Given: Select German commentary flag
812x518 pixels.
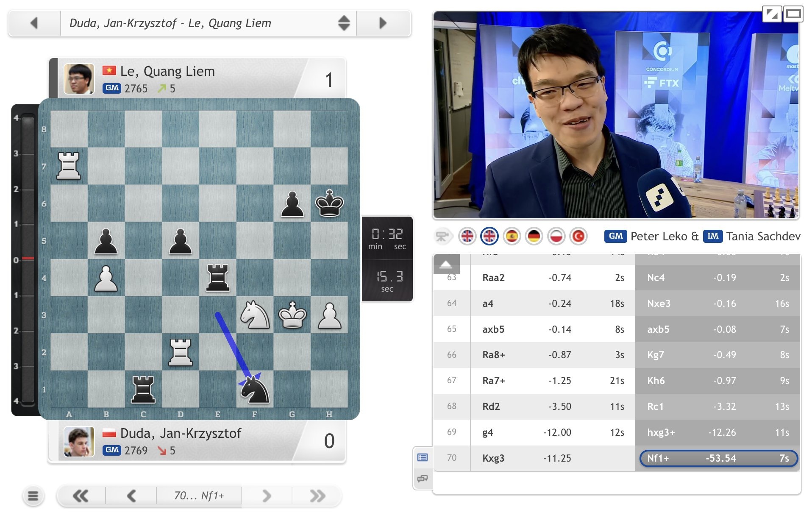Looking at the screenshot, I should click(x=534, y=236).
